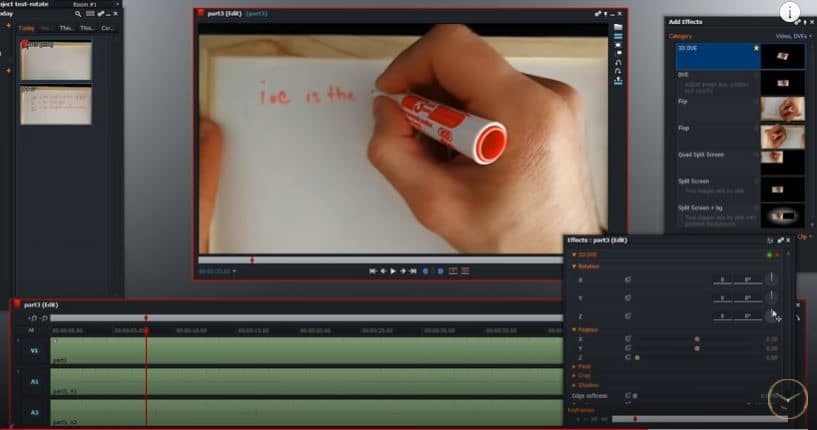Toggle favorite star on 3D DVE
This screenshot has width=817, height=430.
point(756,48)
